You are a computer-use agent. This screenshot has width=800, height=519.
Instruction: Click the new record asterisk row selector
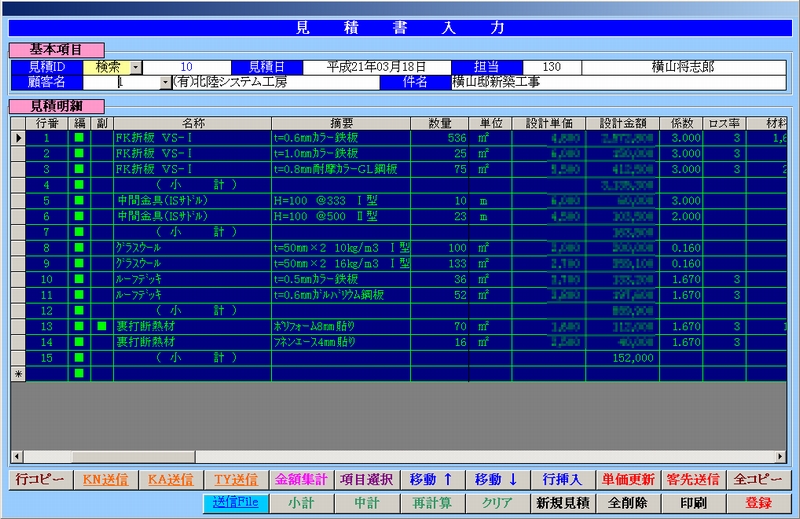pos(18,373)
